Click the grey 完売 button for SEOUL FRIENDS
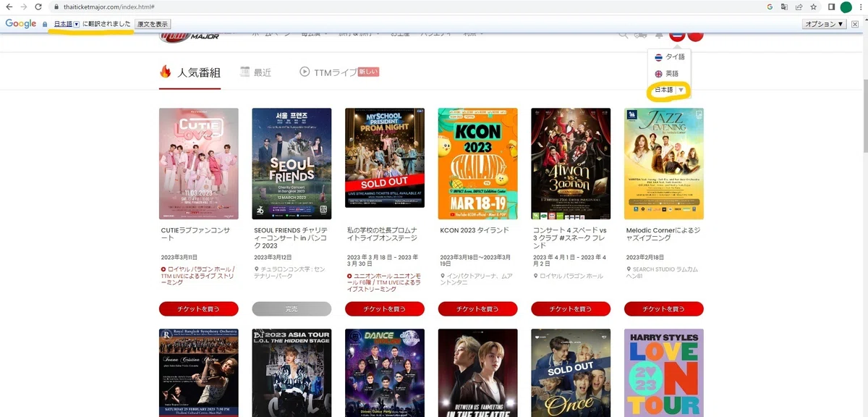This screenshot has height=417, width=868. pyautogui.click(x=292, y=309)
